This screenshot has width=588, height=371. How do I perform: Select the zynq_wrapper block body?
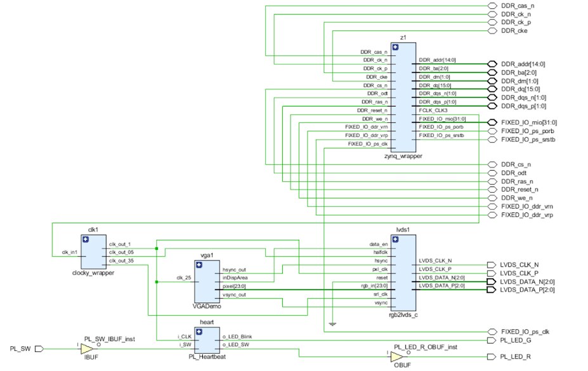pos(403,96)
